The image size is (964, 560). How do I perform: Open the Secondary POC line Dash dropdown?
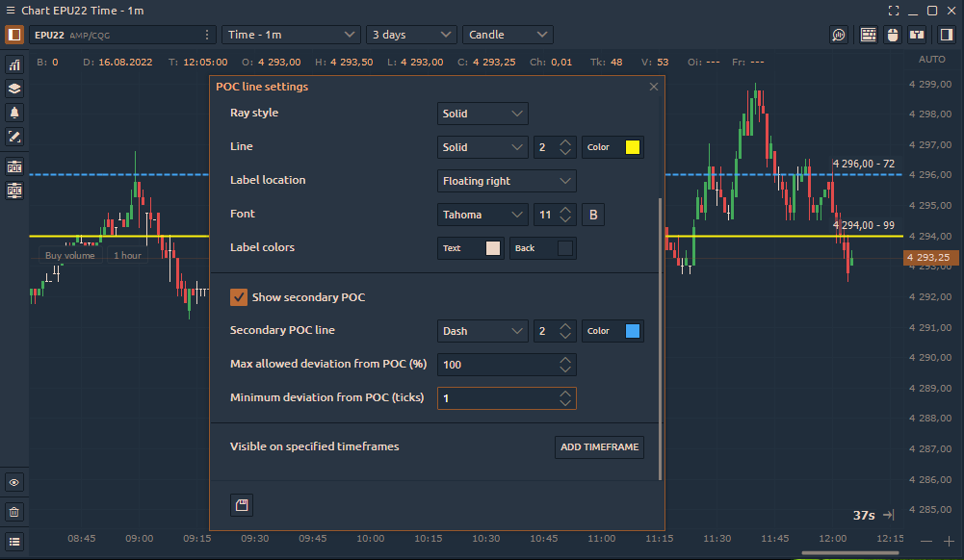[x=482, y=331]
